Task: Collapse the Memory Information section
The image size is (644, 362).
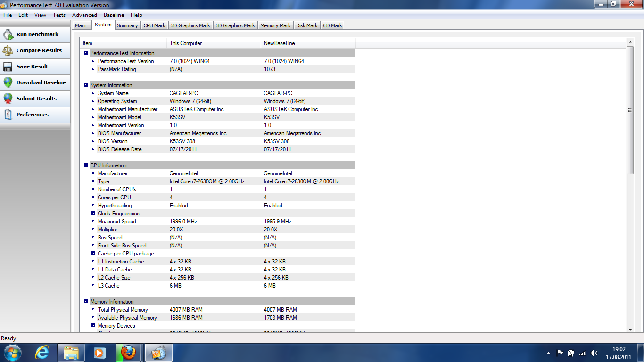Action: (x=86, y=302)
